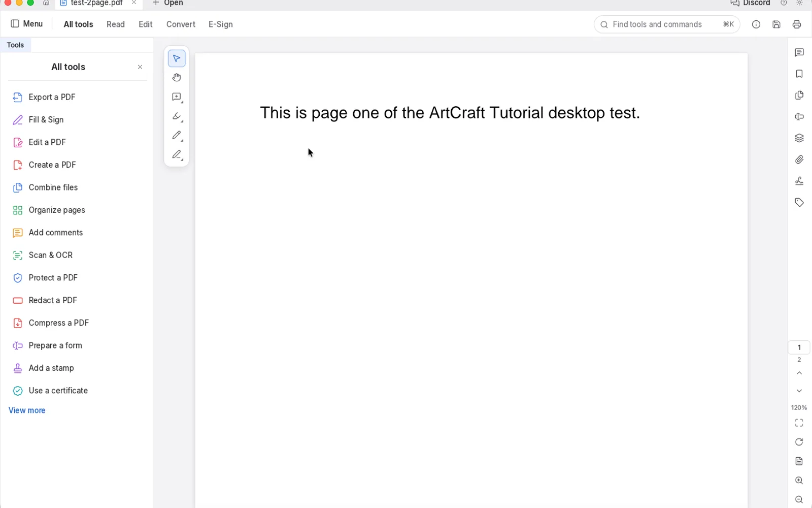Screen dimensions: 812x508
Task: Select the arrow selection tool
Action: pyautogui.click(x=176, y=58)
